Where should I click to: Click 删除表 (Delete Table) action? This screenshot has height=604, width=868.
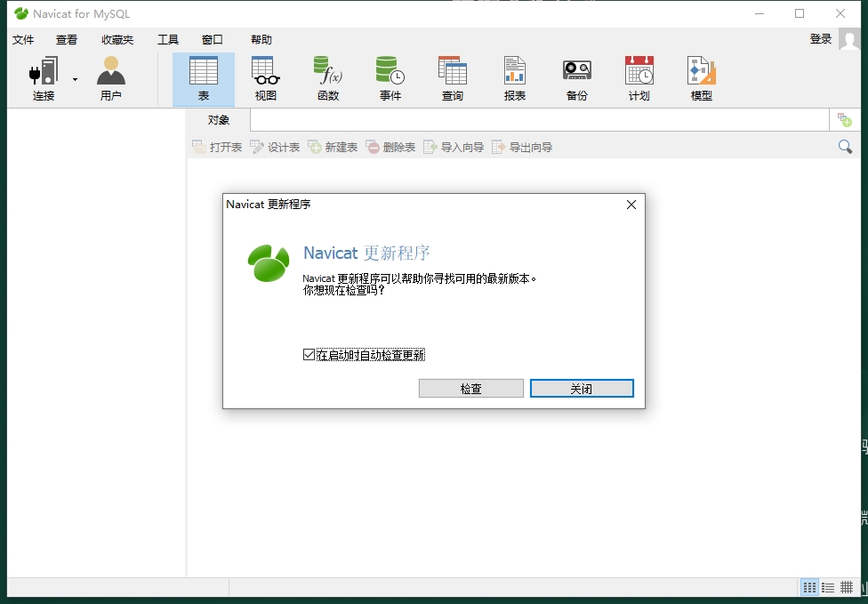pos(390,147)
